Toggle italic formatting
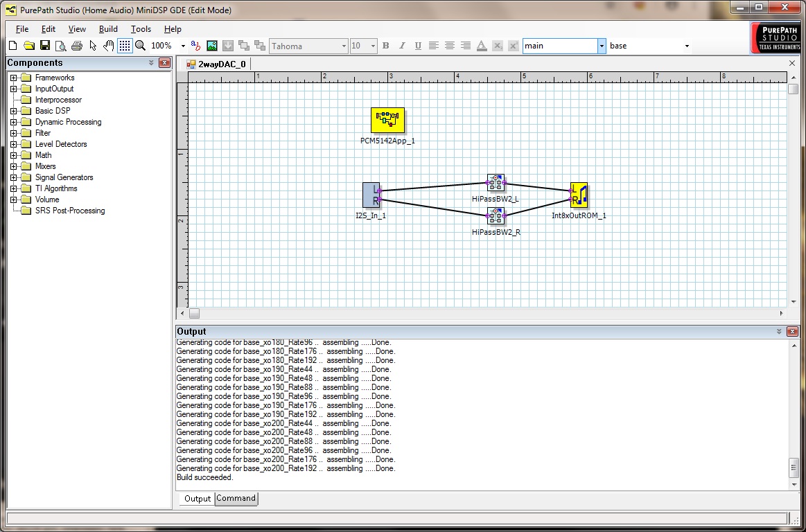The height and width of the screenshot is (532, 806). 402,46
